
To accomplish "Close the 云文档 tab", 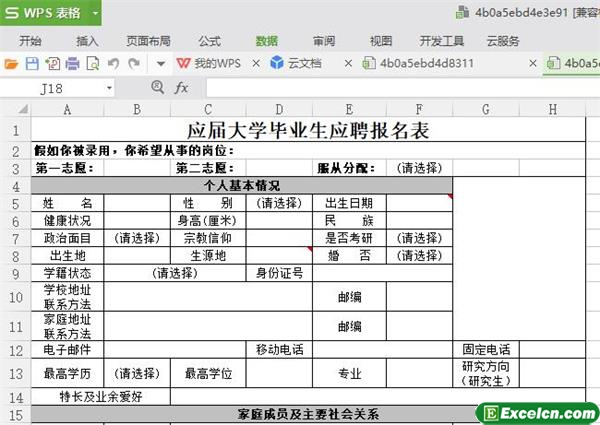I will [x=348, y=64].
